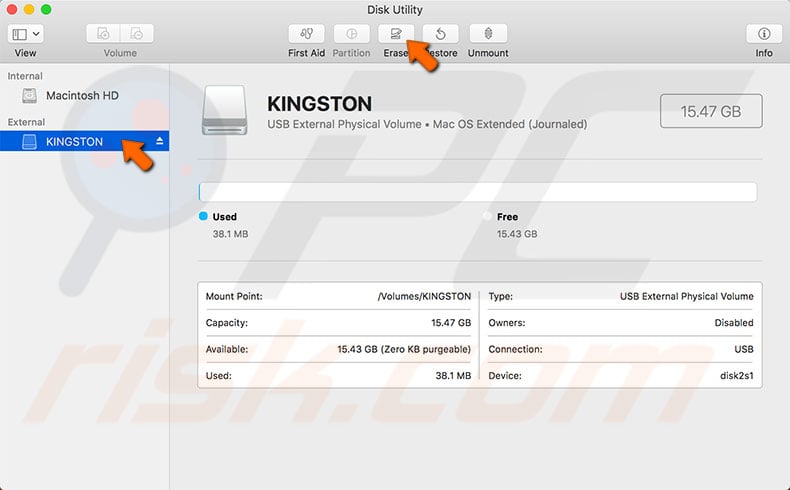Screen dimensions: 790x490
Task: Open the Info toolbar button
Action: 764,34
